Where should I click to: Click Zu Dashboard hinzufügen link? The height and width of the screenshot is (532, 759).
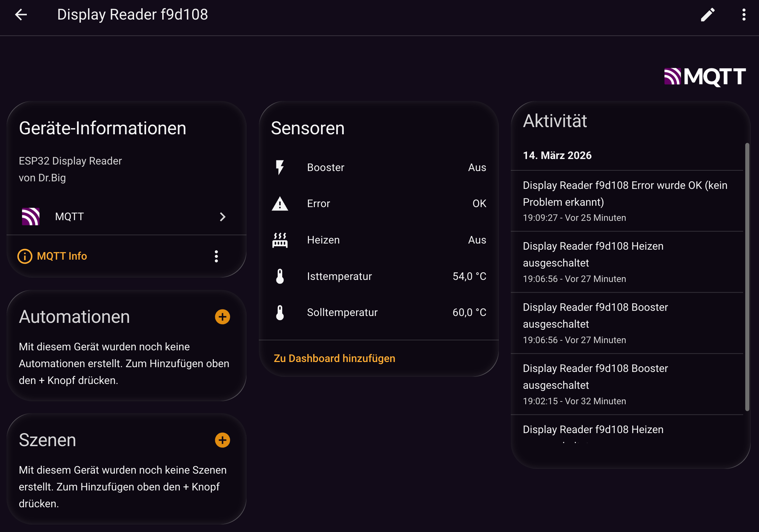pyautogui.click(x=334, y=358)
